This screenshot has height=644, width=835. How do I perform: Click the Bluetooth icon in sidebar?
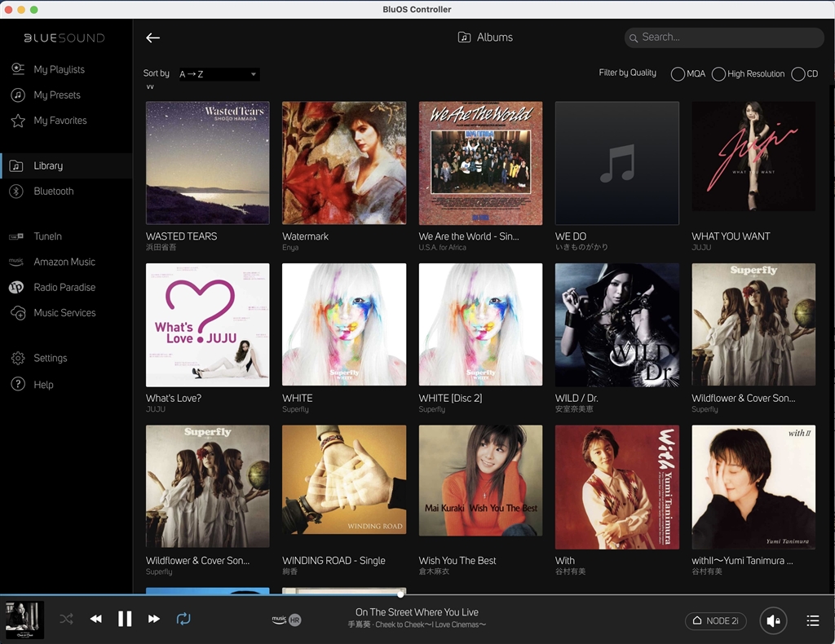coord(16,192)
